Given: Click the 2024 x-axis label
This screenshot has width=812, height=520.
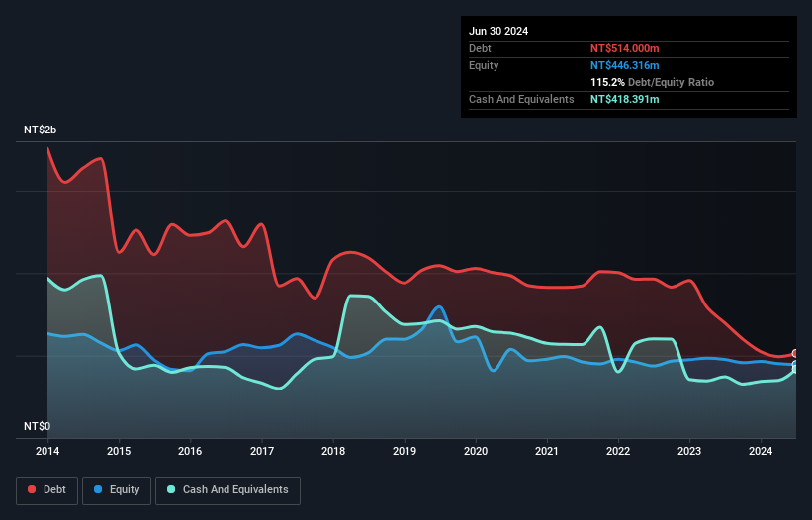Looking at the screenshot, I should pos(761,451).
